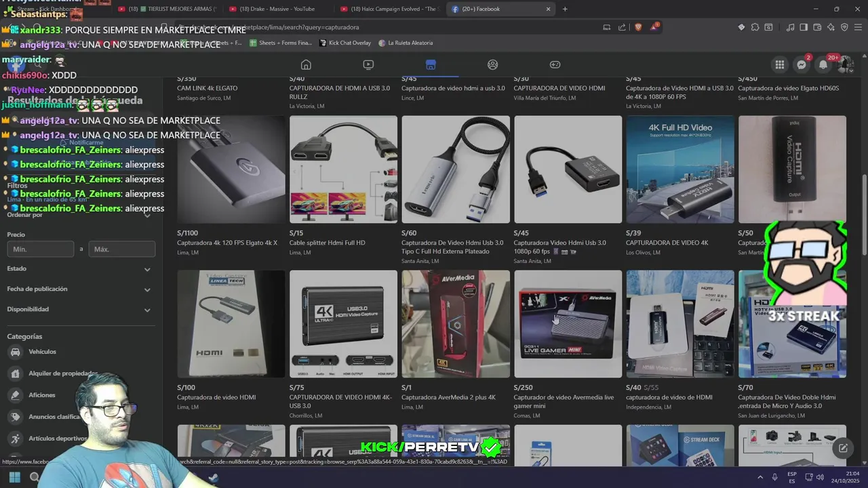The width and height of the screenshot is (868, 488).
Task: Open La Ruleta Aleatoria bookmark
Action: pos(406,43)
